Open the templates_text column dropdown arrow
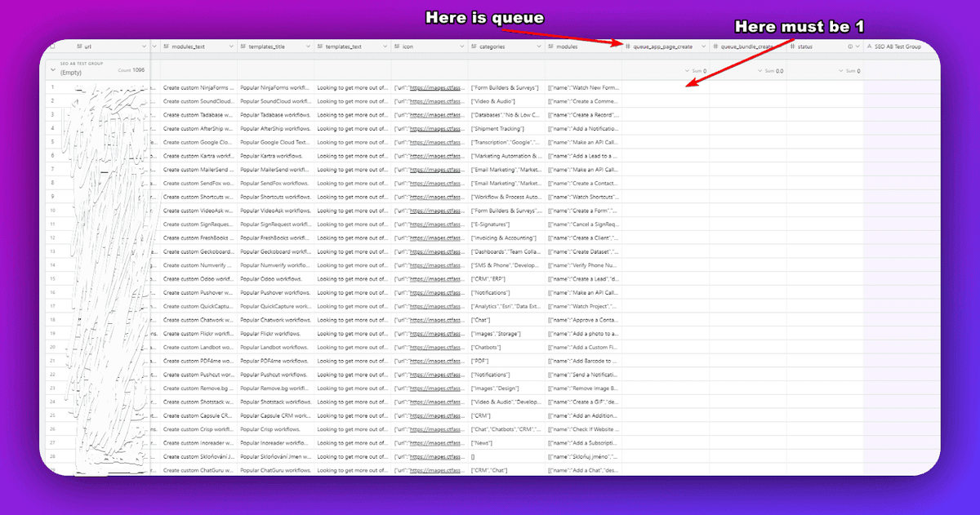This screenshot has height=515, width=980. pyautogui.click(x=382, y=47)
